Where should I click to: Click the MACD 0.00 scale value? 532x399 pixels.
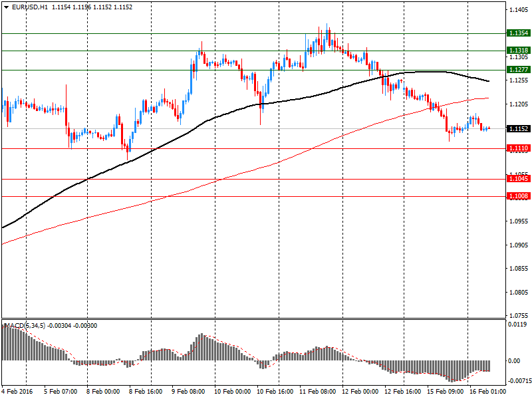[x=514, y=361]
